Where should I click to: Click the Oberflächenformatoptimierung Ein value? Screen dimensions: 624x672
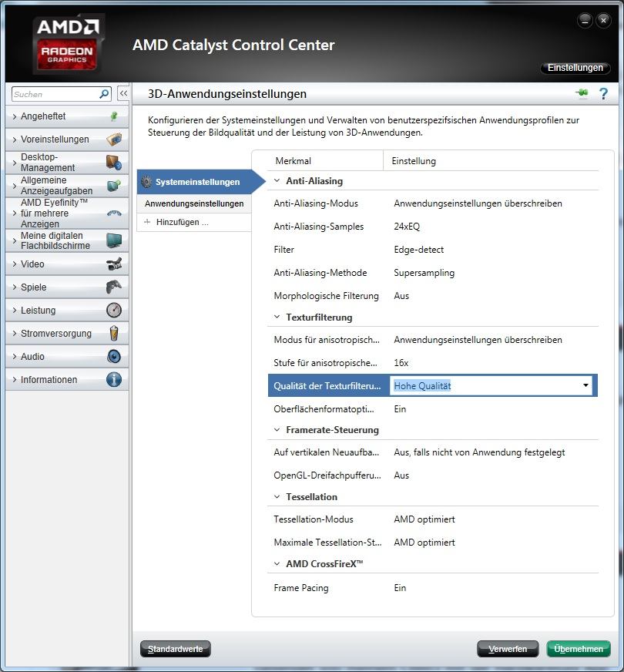tap(400, 409)
